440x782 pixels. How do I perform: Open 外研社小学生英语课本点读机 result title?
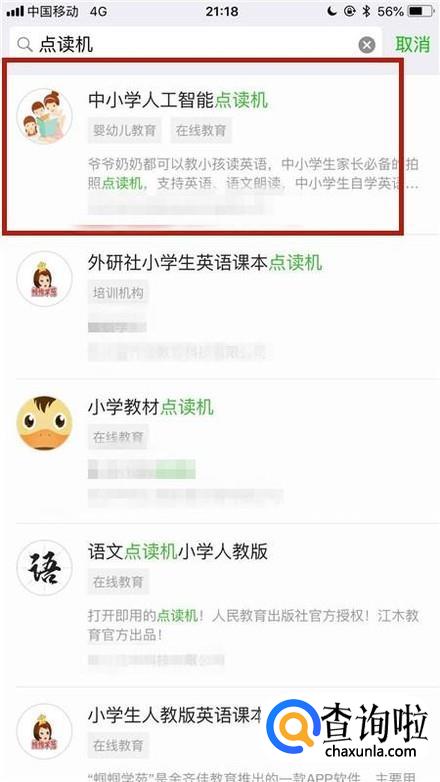tap(205, 263)
